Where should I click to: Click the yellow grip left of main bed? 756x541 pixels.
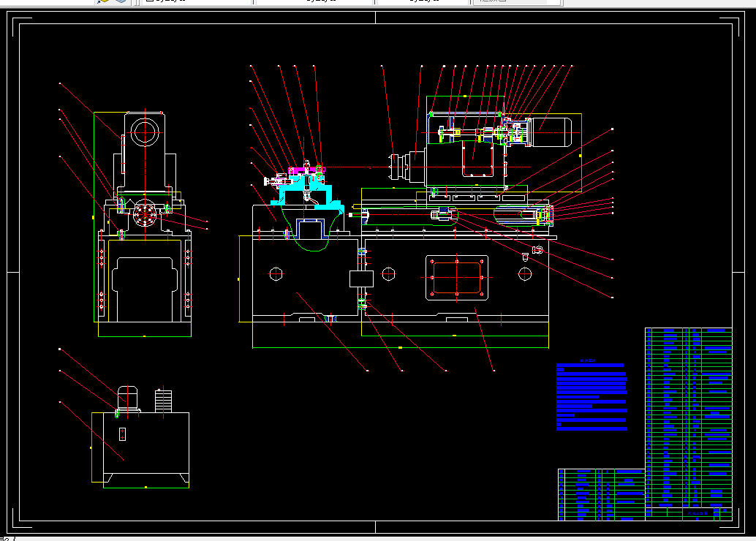(238, 279)
